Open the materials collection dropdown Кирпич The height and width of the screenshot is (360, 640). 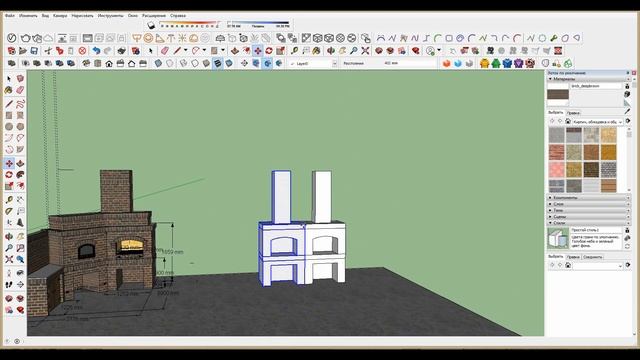[598, 122]
